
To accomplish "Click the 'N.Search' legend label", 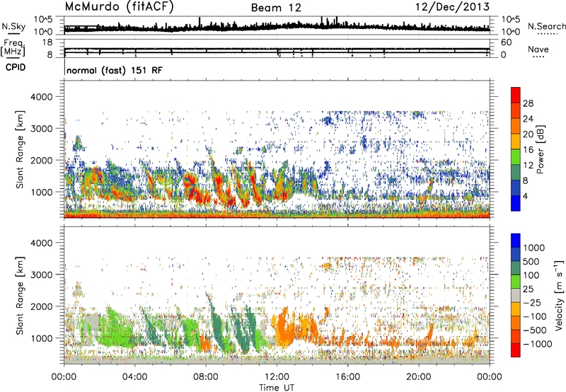I will click(546, 26).
